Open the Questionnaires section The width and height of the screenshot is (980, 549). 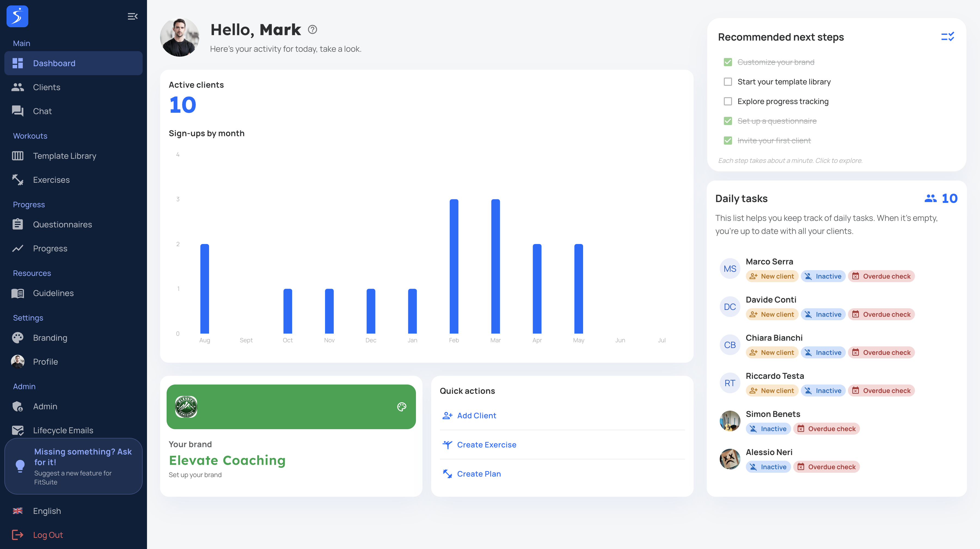73,224
